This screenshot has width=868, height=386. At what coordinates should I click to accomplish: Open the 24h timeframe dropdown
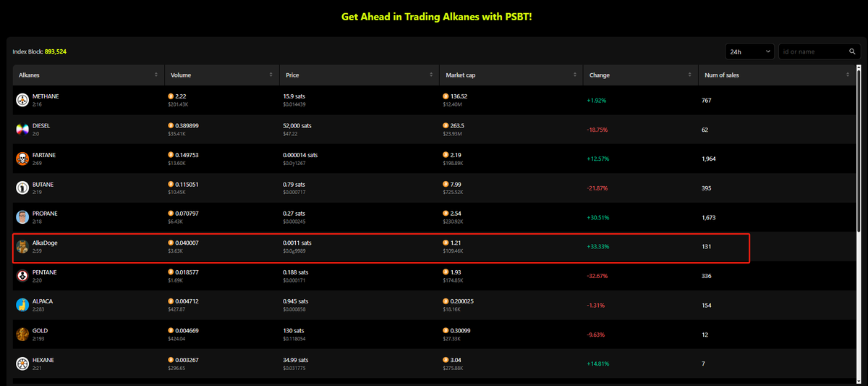pos(749,51)
